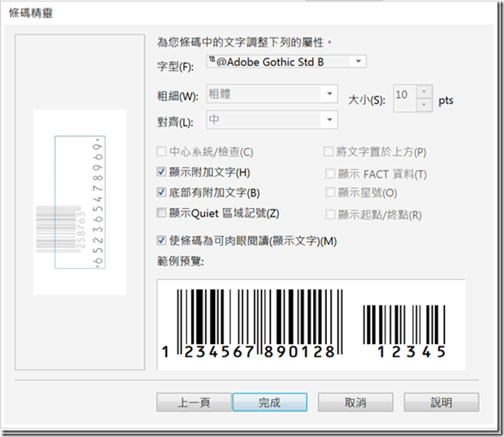This screenshot has height=437, width=504.
Task: Click the rotated barcode wizard illustration
Action: click(x=80, y=202)
